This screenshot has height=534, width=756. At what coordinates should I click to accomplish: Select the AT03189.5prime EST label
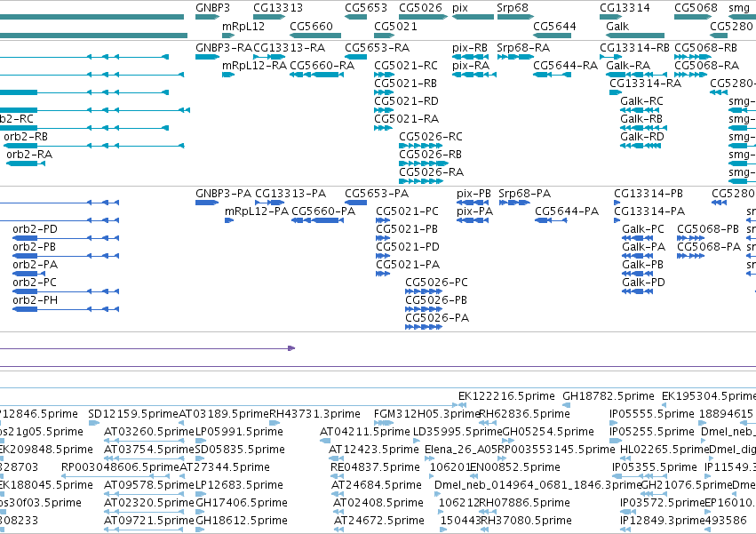(x=224, y=414)
